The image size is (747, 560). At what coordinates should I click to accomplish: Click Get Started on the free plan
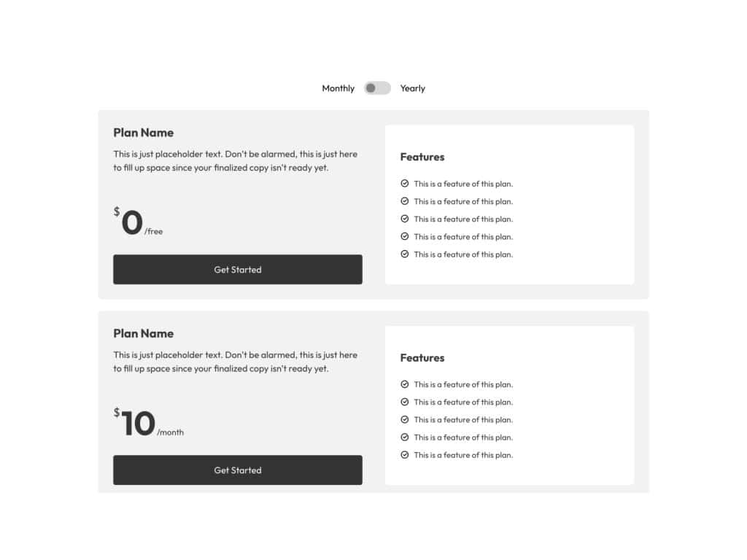point(237,269)
